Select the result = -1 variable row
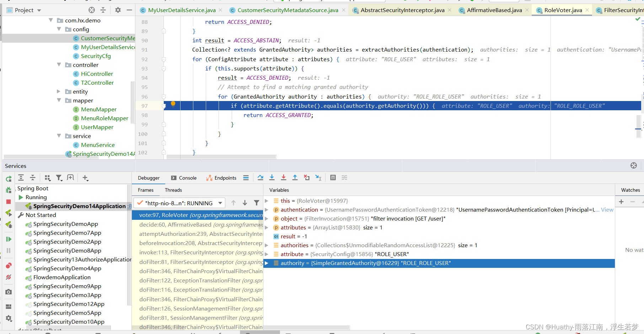Image resolution: width=644 pixels, height=334 pixels. coord(439,237)
